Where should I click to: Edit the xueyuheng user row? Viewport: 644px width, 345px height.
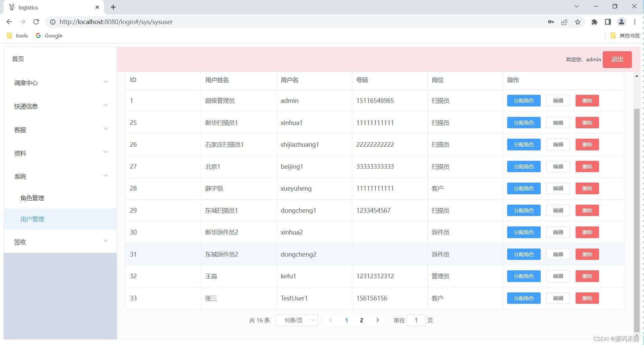(558, 188)
